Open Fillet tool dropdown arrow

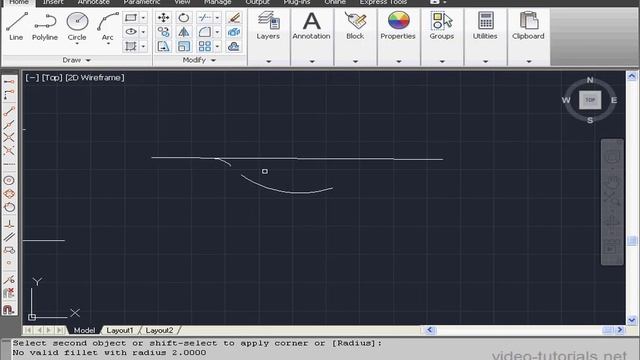(x=217, y=32)
